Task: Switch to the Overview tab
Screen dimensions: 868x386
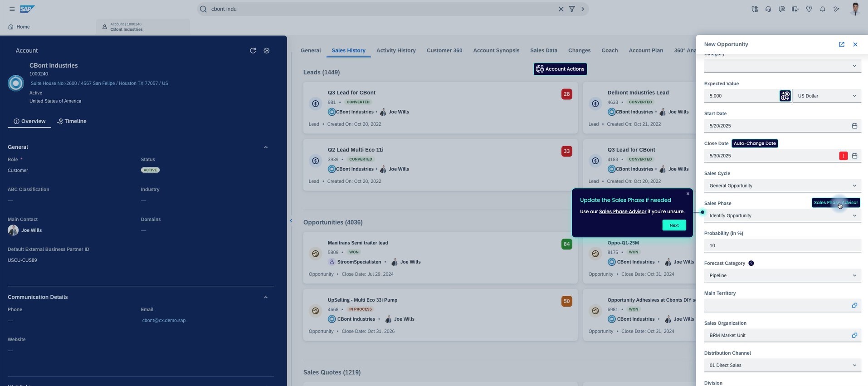Action: (x=29, y=121)
